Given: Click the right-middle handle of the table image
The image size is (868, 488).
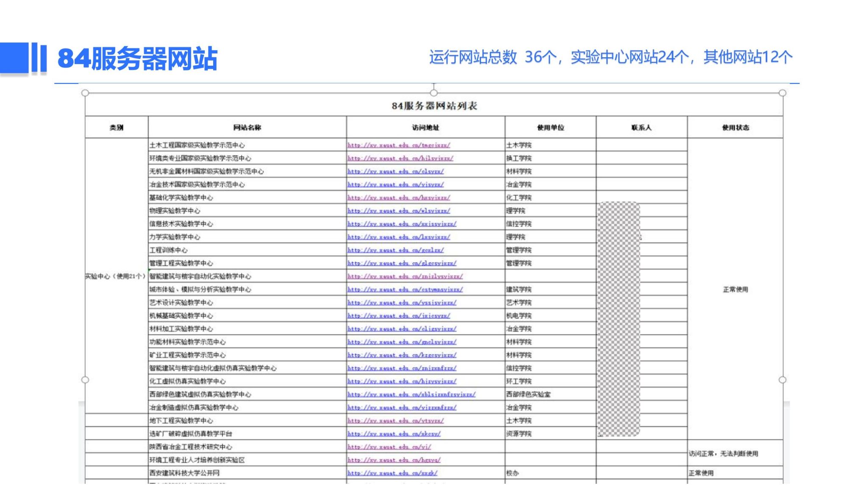Looking at the screenshot, I should (782, 380).
